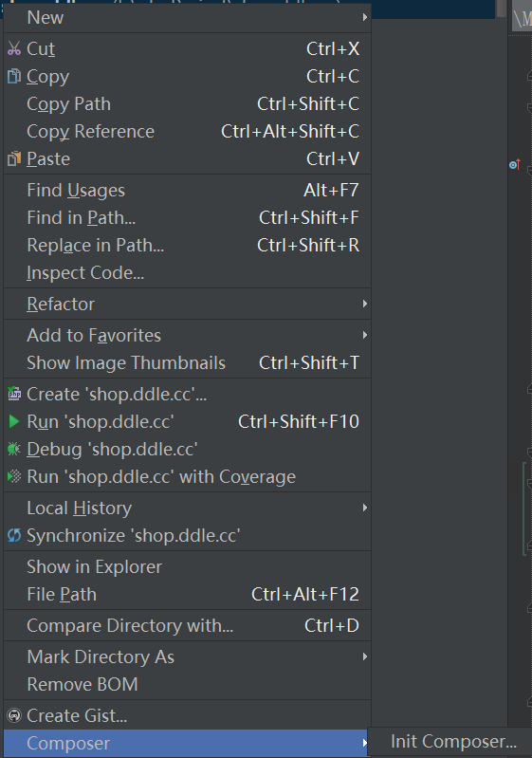Choose Find in Path... entry

[188, 217]
